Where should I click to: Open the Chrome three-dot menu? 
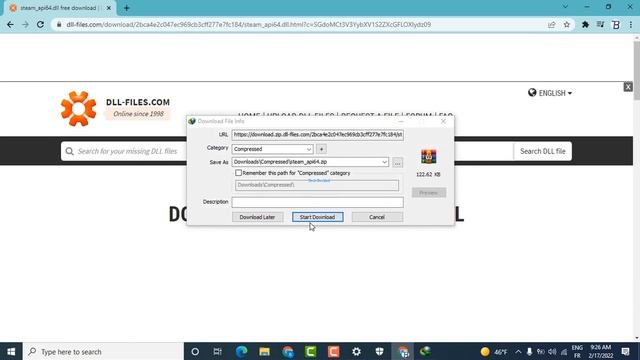click(x=631, y=24)
